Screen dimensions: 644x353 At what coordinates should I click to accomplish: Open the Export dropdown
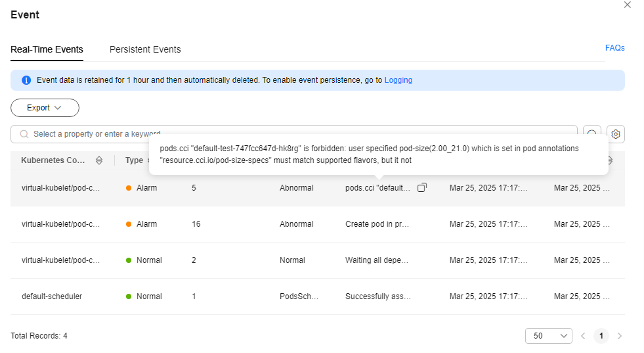coord(45,108)
